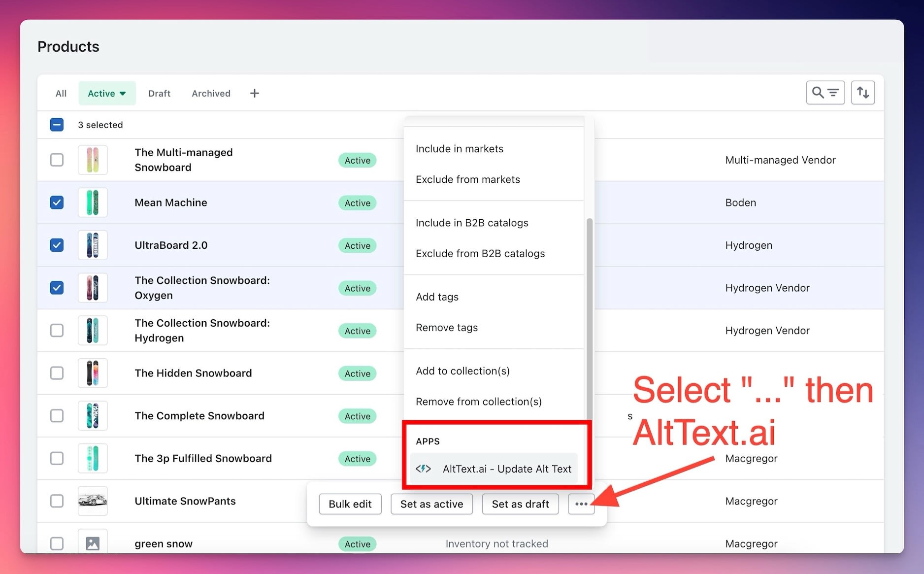The height and width of the screenshot is (574, 924).
Task: Click the Multi-managed Vendor cell
Action: (780, 160)
